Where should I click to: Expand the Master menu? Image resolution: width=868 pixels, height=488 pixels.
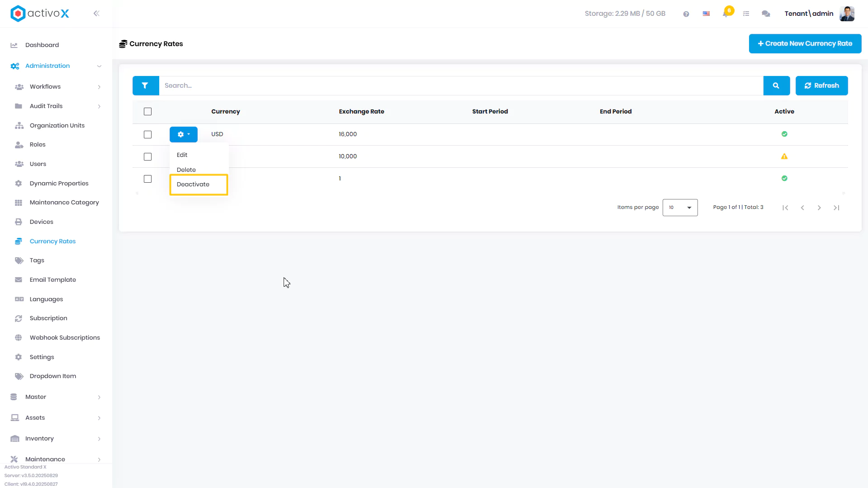pyautogui.click(x=56, y=397)
